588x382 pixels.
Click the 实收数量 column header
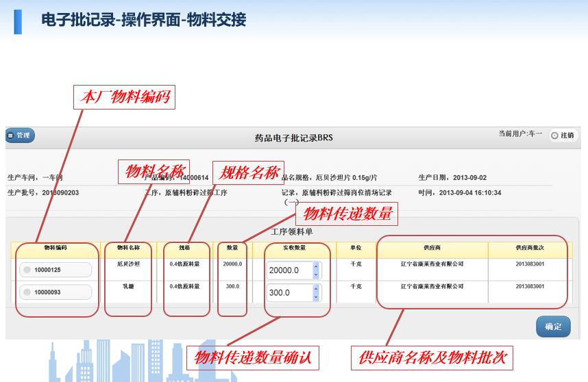(x=294, y=248)
